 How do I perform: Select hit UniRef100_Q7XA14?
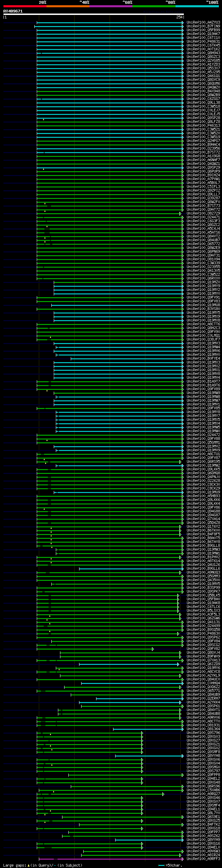pyautogui.click(x=203, y=519)
